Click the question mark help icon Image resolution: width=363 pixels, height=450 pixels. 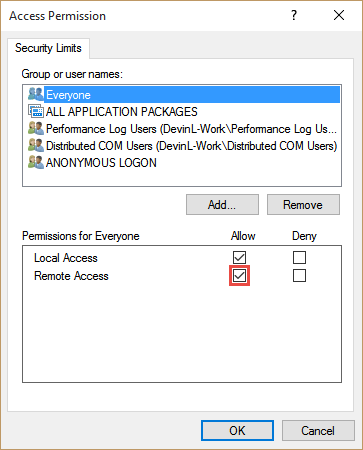tap(294, 15)
